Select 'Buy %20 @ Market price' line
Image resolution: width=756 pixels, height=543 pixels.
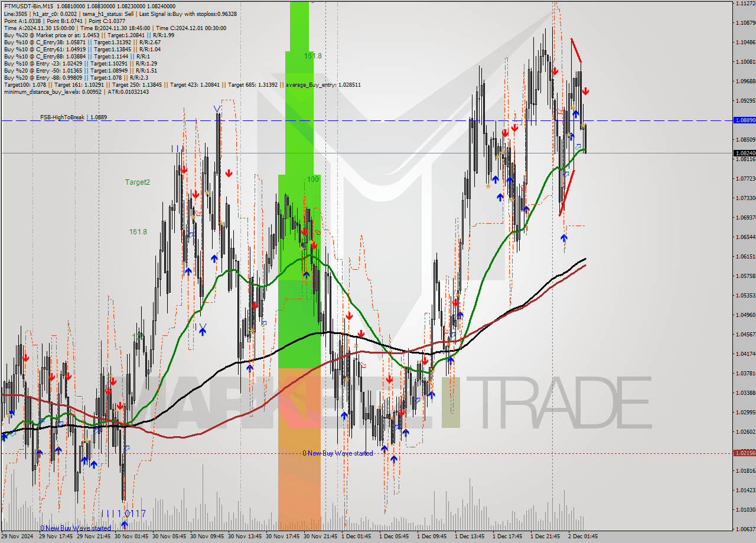coord(89,35)
